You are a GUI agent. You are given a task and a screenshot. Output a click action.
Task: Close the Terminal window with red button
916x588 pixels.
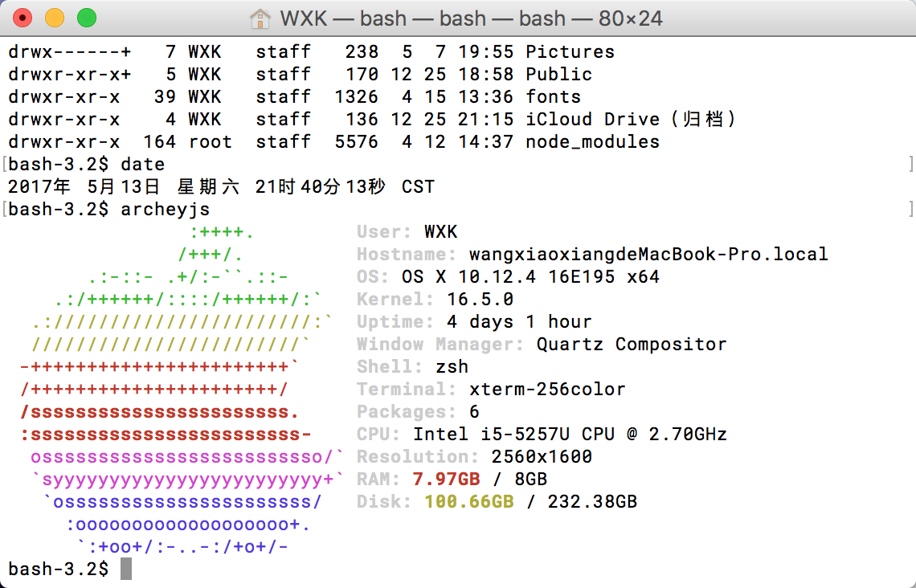click(x=23, y=18)
